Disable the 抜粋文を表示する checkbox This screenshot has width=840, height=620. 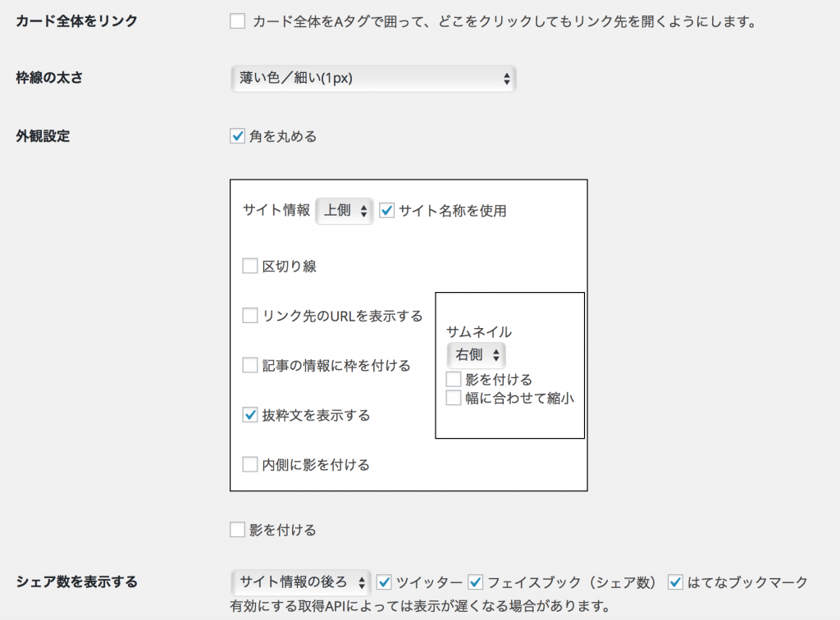[250, 415]
